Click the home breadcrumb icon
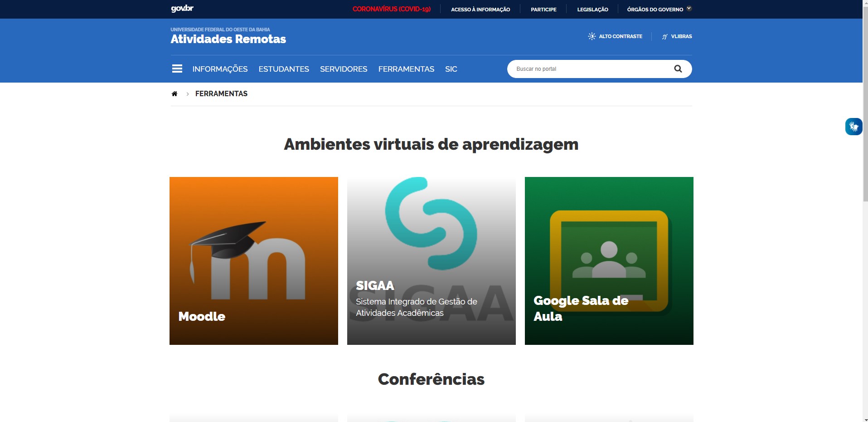868x422 pixels. 175,93
